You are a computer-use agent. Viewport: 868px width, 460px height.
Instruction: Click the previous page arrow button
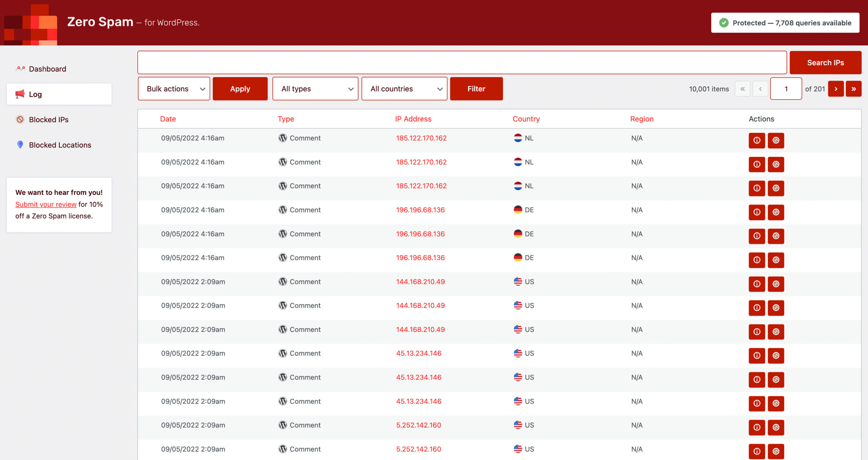coord(760,89)
